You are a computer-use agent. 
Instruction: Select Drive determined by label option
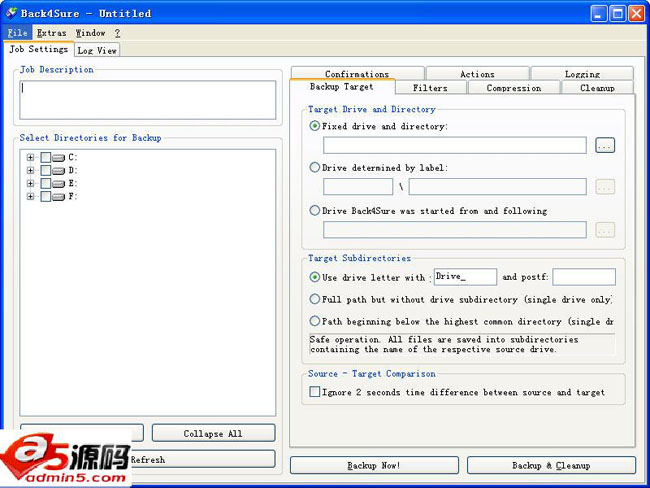point(315,167)
